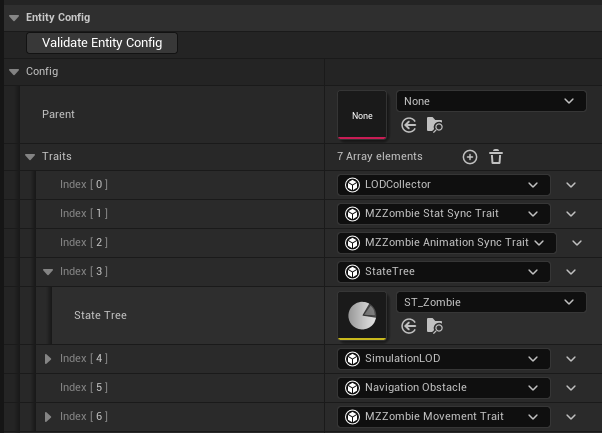Browse to ST_Zombie in Content Browser
This screenshot has width=602, height=433.
[434, 326]
